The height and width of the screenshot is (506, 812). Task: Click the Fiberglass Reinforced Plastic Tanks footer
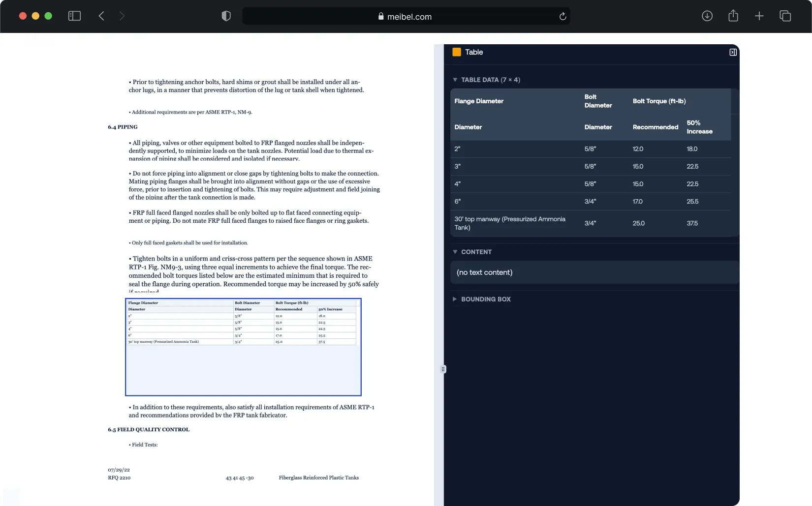click(319, 477)
